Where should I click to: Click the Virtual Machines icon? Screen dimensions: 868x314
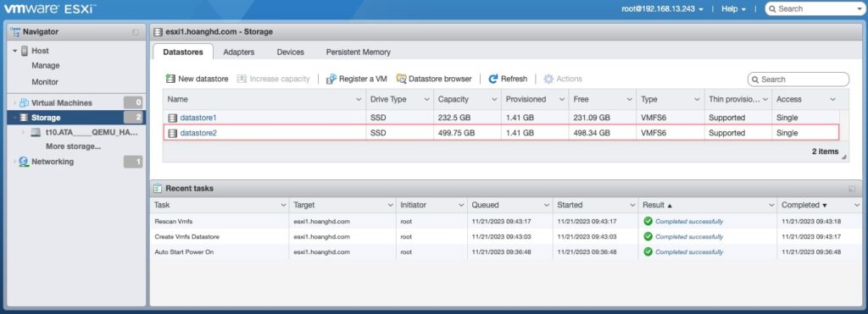point(24,102)
